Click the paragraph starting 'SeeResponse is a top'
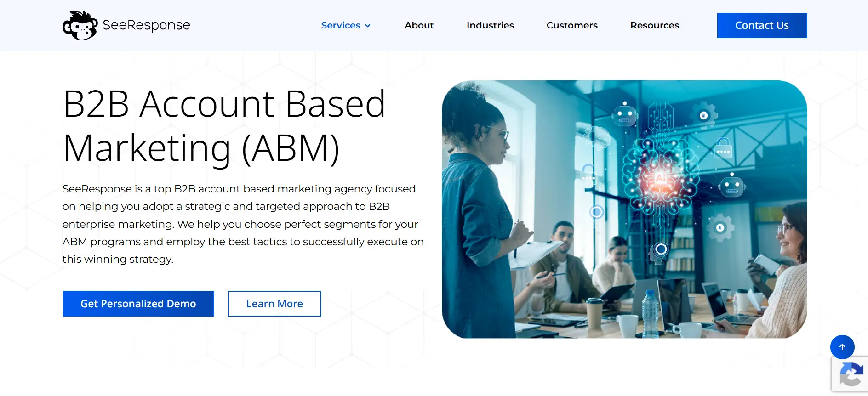This screenshot has height=396, width=868. point(243,224)
